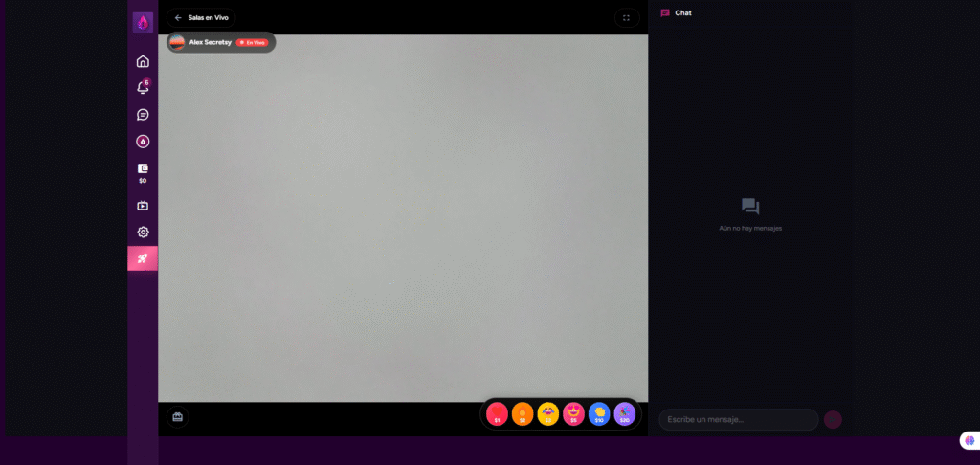Open the Home icon in sidebar
980x465 pixels.
[x=143, y=61]
